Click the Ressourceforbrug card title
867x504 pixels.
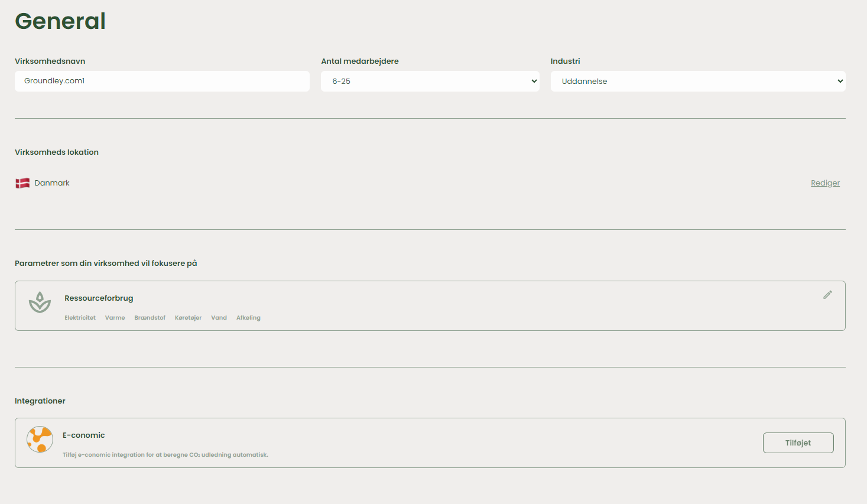(99, 298)
